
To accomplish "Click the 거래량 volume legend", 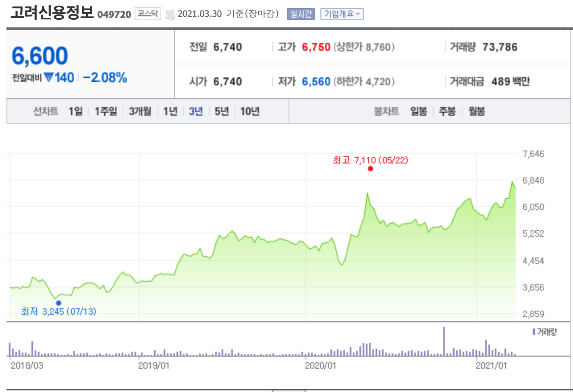I will point(545,332).
